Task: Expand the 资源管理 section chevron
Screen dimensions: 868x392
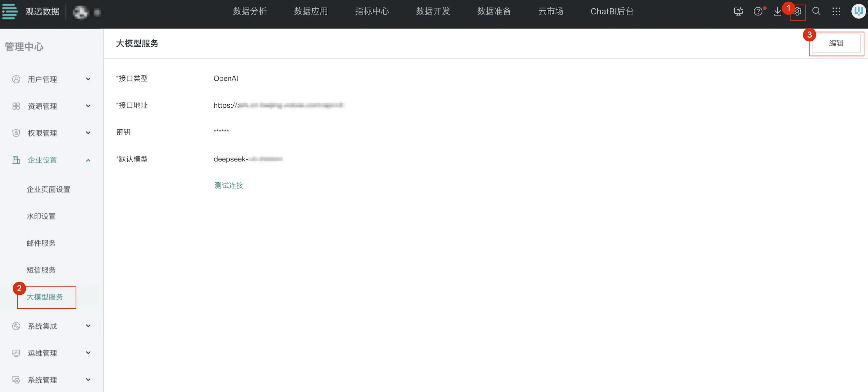Action: (x=88, y=106)
